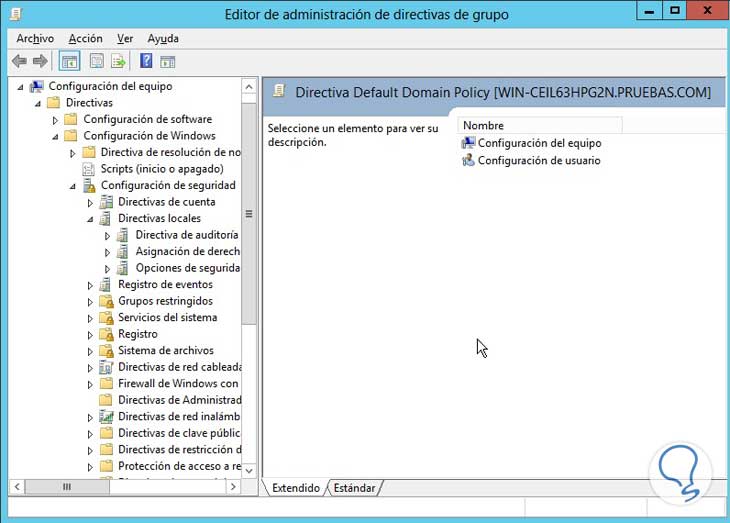Viewport: 730px width, 523px height.
Task: Select Directivas de Administrador tree item
Action: coord(180,400)
